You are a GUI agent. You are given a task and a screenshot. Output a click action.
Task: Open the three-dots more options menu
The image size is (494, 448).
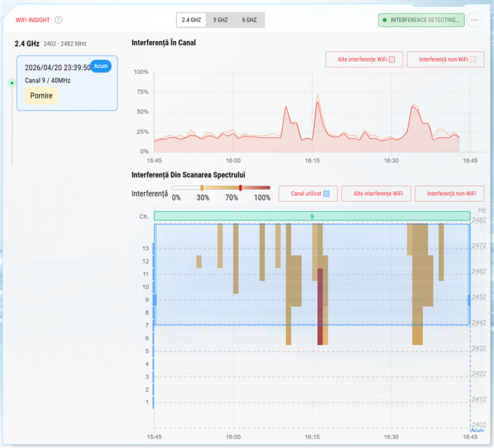pyautogui.click(x=475, y=20)
